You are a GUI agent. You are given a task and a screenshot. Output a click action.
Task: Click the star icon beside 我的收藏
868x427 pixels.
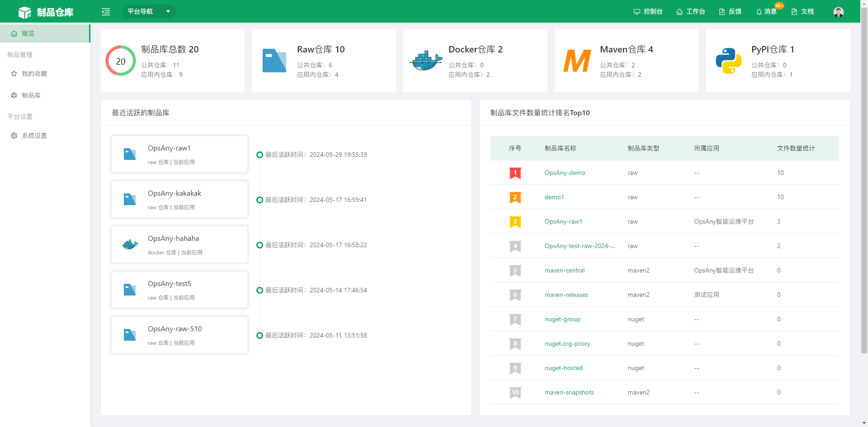point(14,74)
